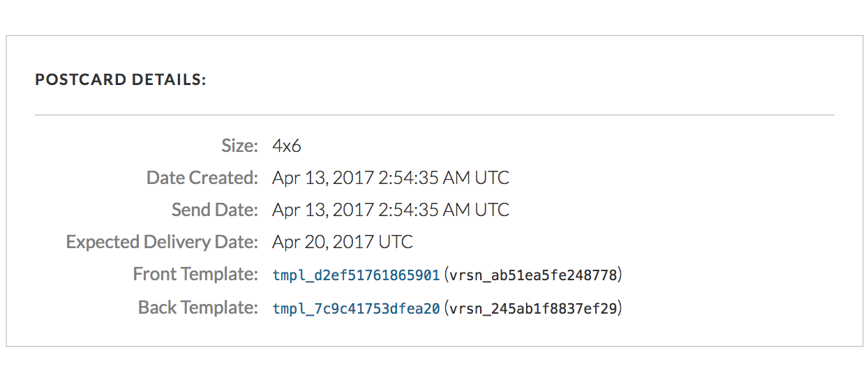Click the vrsn_245ab1f8837ef29 version ID
The height and width of the screenshot is (382, 868).
coord(533,307)
